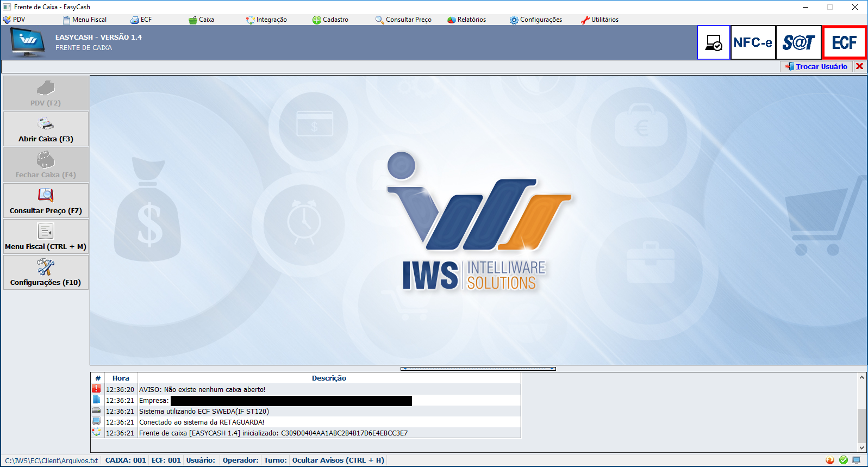This screenshot has width=868, height=467.
Task: Select the ECF mode icon
Action: coord(844,42)
